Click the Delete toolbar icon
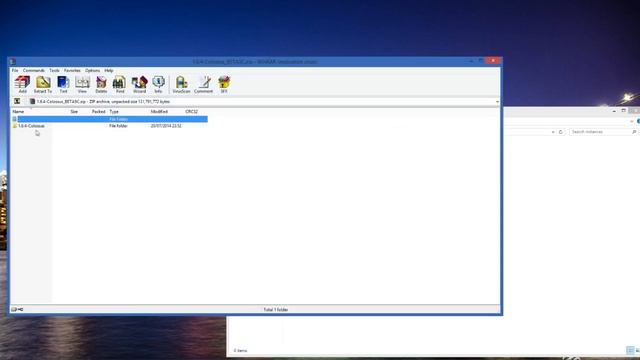The width and height of the screenshot is (640, 360). point(101,83)
